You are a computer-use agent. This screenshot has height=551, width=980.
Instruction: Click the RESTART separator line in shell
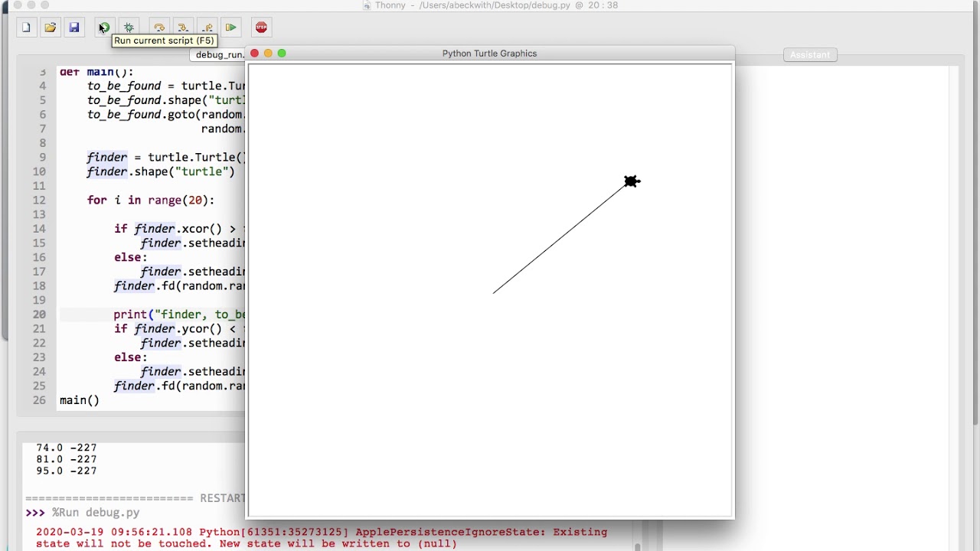(x=135, y=498)
